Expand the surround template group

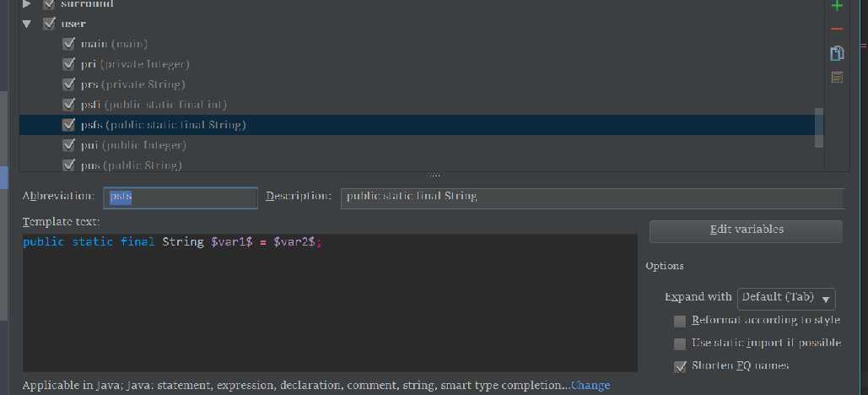[x=26, y=4]
